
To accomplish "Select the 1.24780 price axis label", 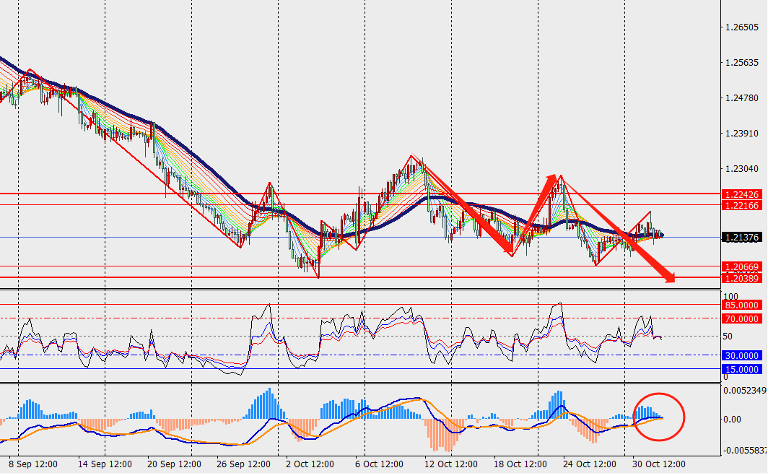I will point(742,98).
